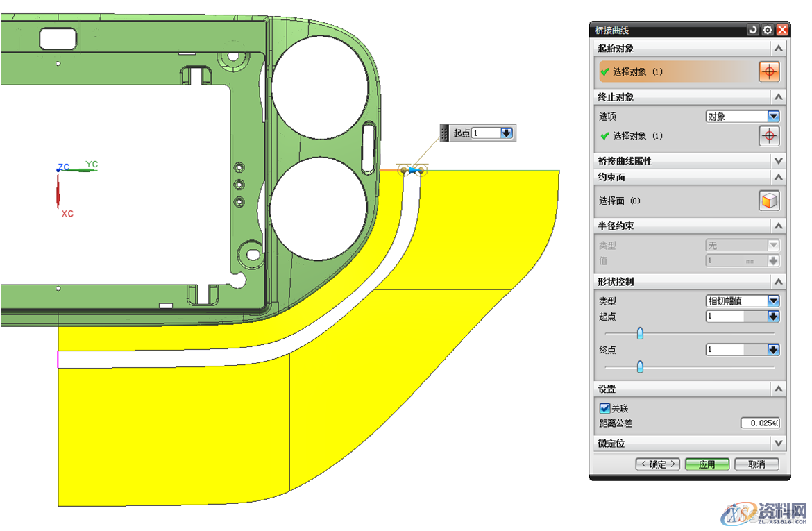This screenshot has width=812, height=531.
Task: Click the arrow button beside 起点 in 形状控制
Action: pyautogui.click(x=773, y=317)
